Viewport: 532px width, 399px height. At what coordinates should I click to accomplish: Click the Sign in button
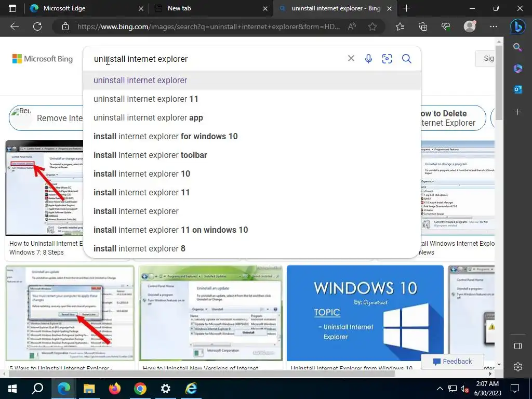point(485,58)
